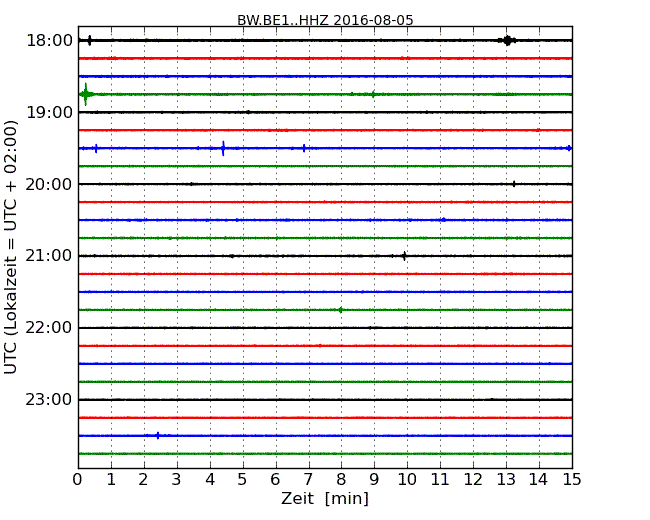Click the blue spike near minute 2.4 on 23:30 trace
Viewport: 650px width, 520px height.
click(158, 435)
